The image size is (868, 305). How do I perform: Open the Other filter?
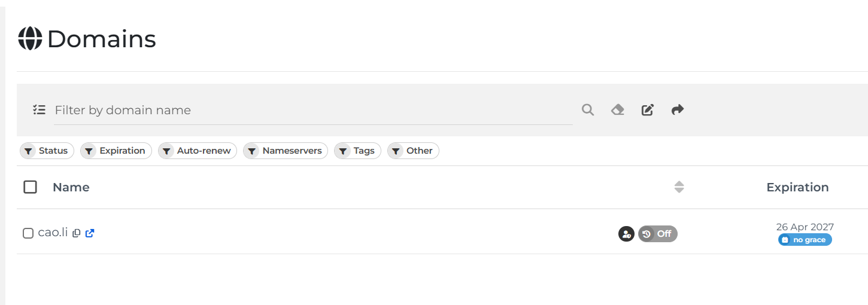click(x=413, y=151)
